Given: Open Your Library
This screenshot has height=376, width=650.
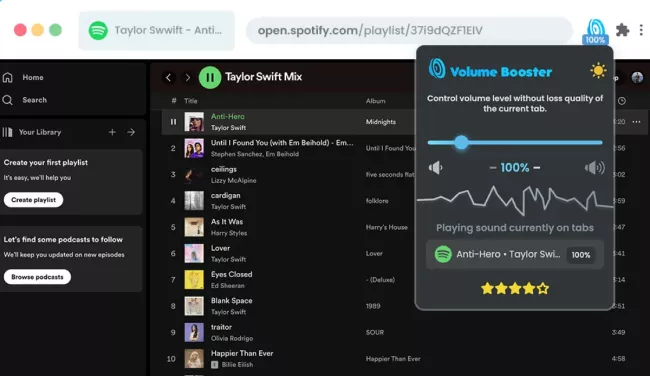Looking at the screenshot, I should [40, 132].
